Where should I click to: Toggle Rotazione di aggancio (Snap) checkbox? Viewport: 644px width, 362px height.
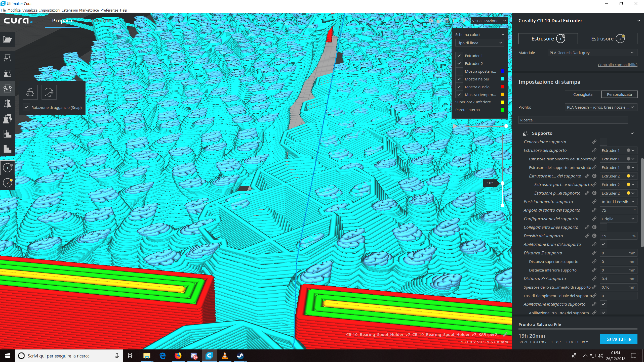pyautogui.click(x=26, y=107)
